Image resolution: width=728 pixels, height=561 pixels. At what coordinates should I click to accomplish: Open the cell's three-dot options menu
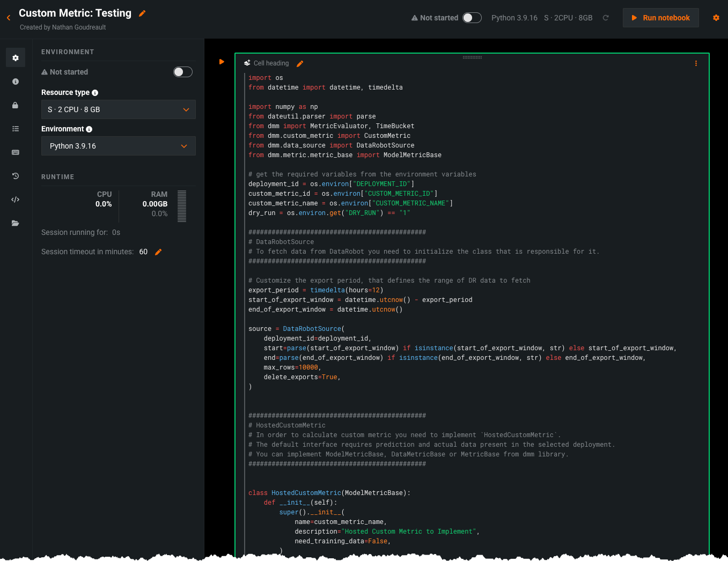click(x=696, y=63)
